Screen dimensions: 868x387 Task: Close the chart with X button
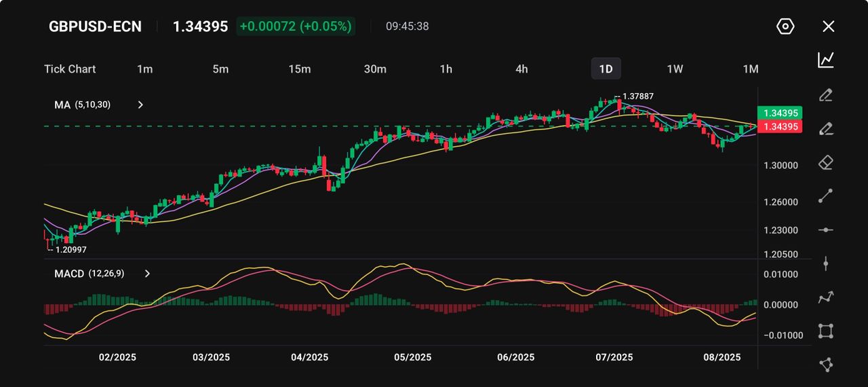pos(828,26)
